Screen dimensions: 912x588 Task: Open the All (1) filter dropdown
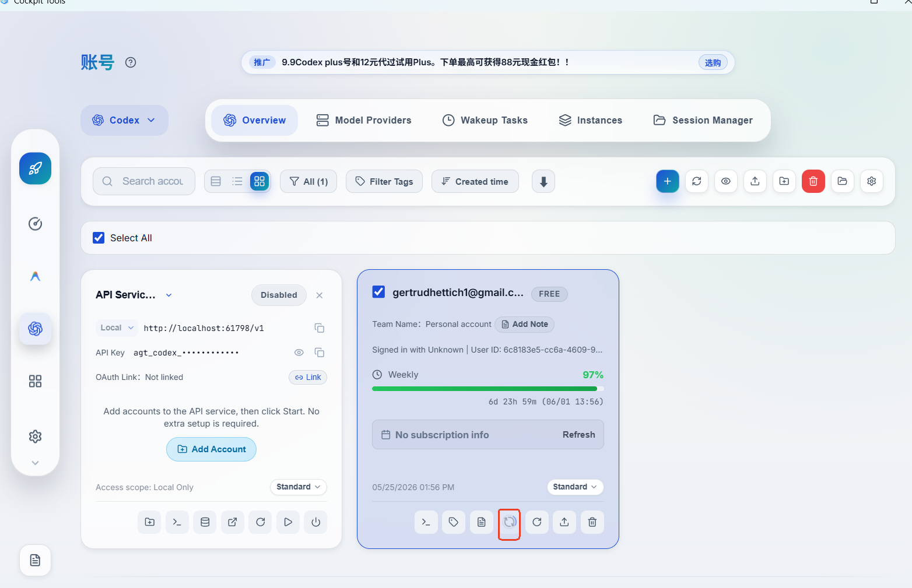click(x=308, y=181)
